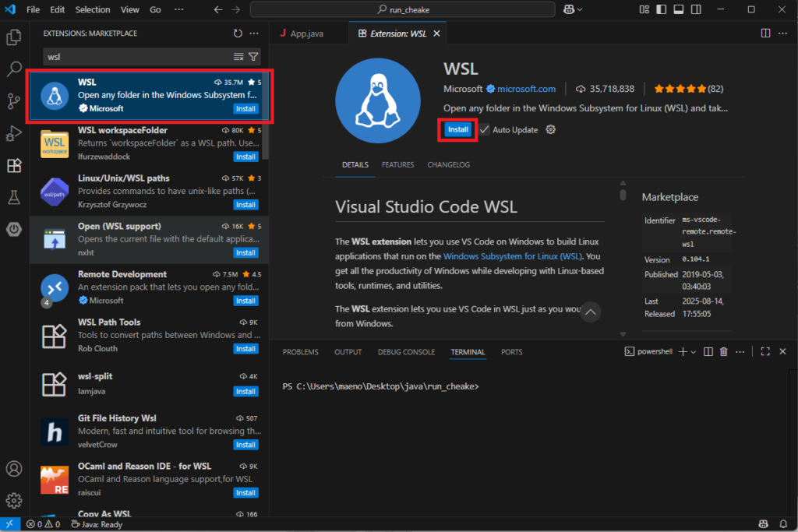798x532 pixels.
Task: Open the Search view in activity bar
Action: 14,69
